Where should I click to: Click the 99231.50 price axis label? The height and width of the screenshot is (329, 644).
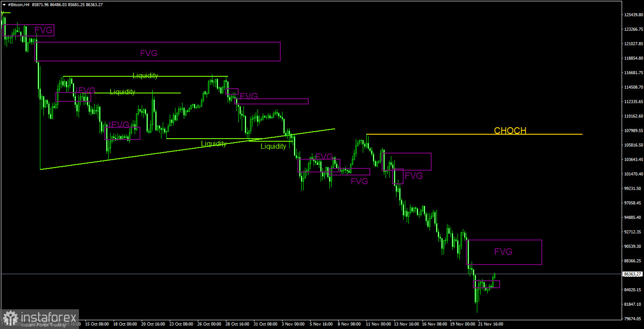[x=632, y=188]
